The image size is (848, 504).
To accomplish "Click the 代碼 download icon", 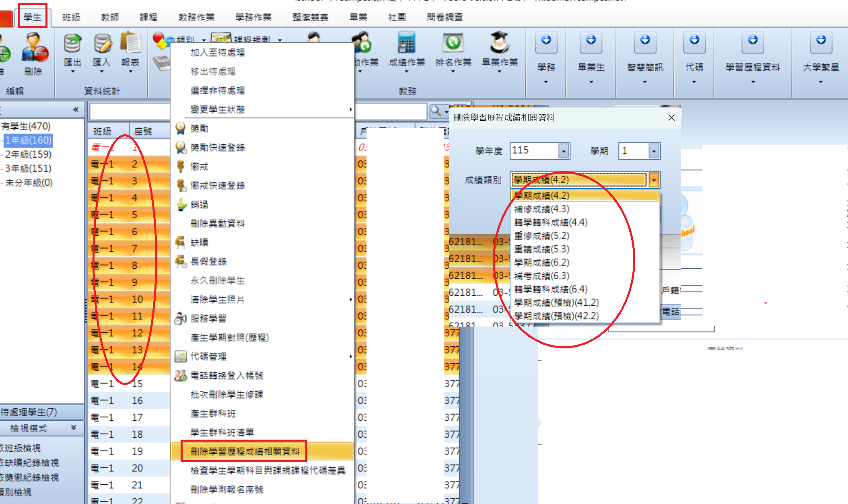I will pos(694,42).
